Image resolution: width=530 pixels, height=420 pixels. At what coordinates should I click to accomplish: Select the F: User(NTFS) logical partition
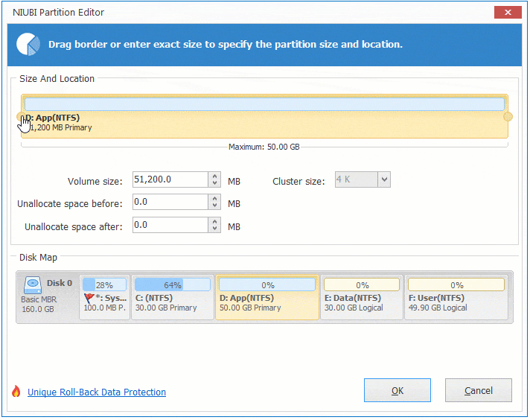click(456, 297)
